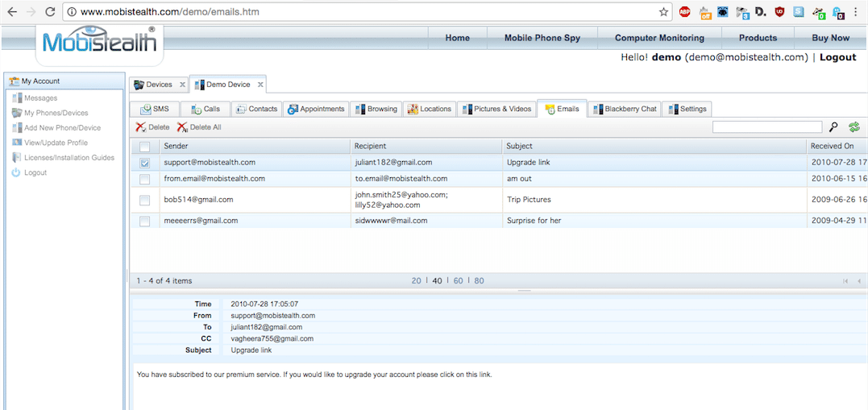Click the blue S extension icon

click(x=798, y=11)
